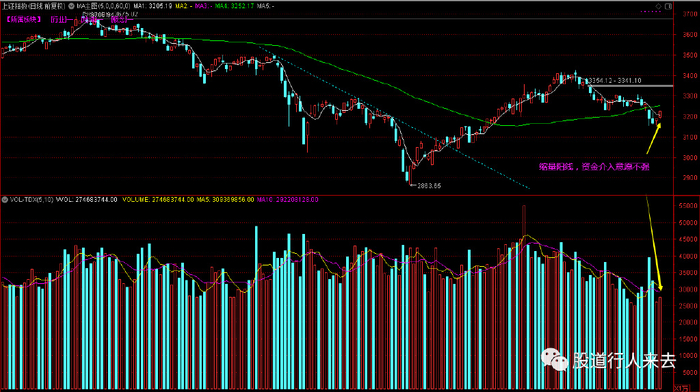Click the magenta annotation about 缩量阳线

[x=594, y=167]
